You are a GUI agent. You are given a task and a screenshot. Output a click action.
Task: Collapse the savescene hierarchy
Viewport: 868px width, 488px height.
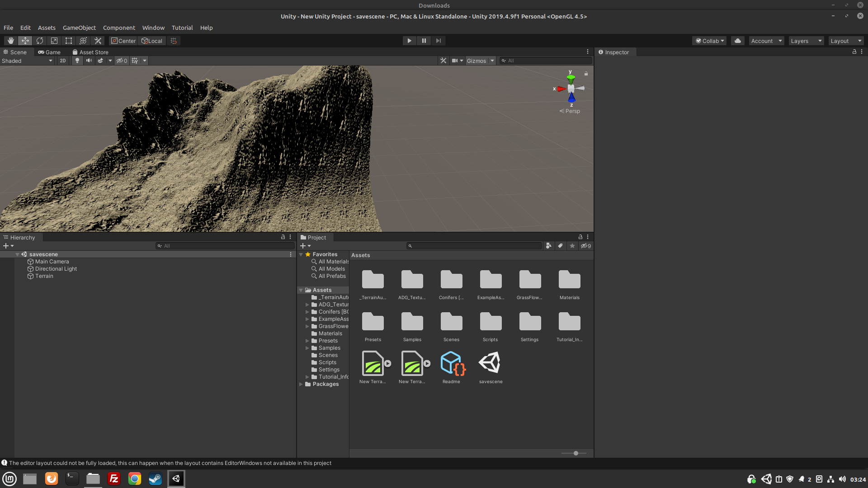click(18, 254)
